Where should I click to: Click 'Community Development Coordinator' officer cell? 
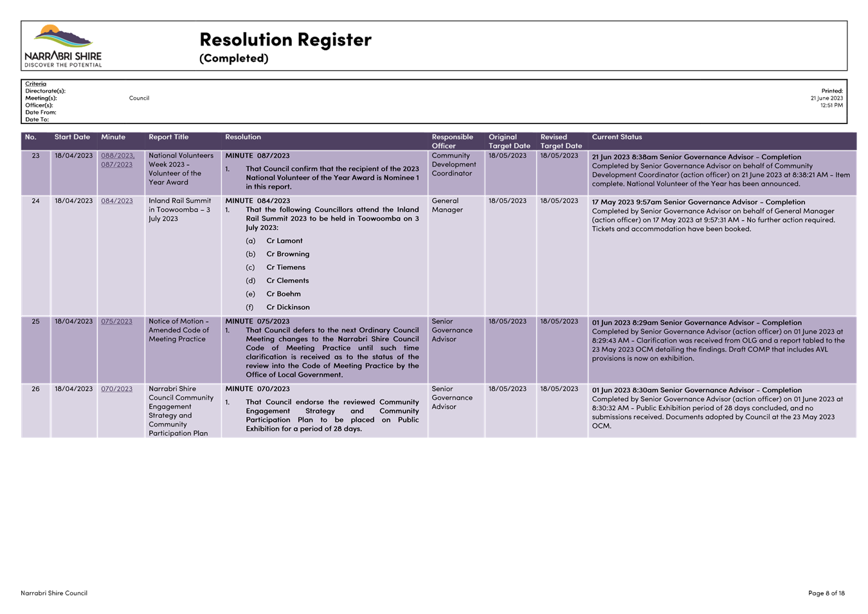(x=454, y=165)
